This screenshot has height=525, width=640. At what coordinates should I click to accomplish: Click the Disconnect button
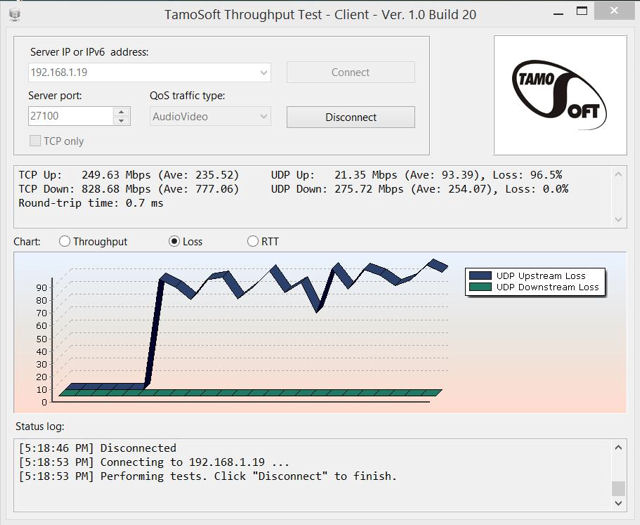[351, 117]
